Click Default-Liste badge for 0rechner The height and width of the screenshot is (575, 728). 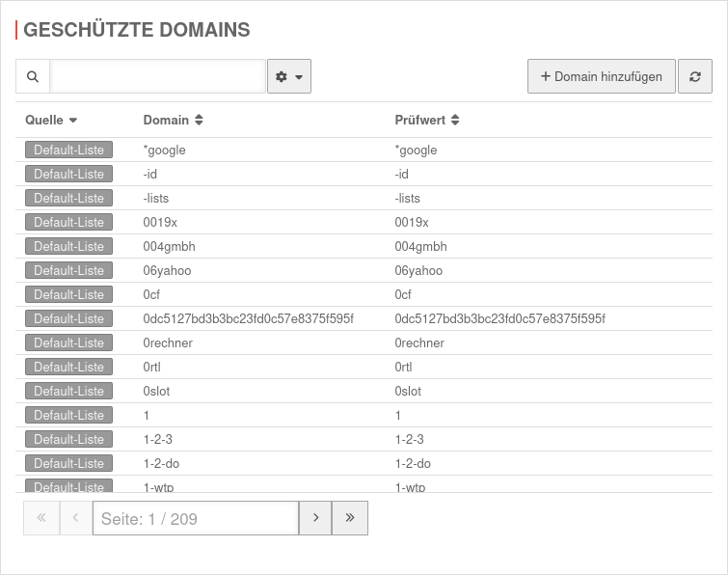coord(68,342)
